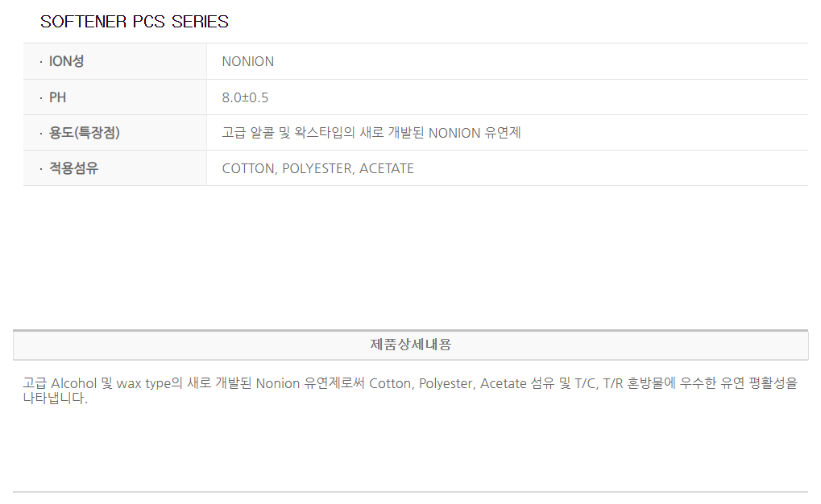Click the PH row label

(58, 97)
